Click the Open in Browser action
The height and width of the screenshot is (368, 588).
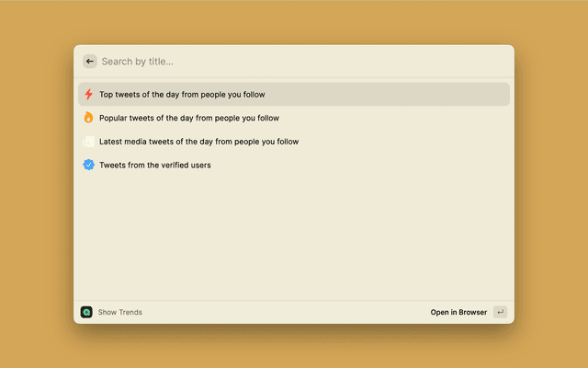[458, 312]
